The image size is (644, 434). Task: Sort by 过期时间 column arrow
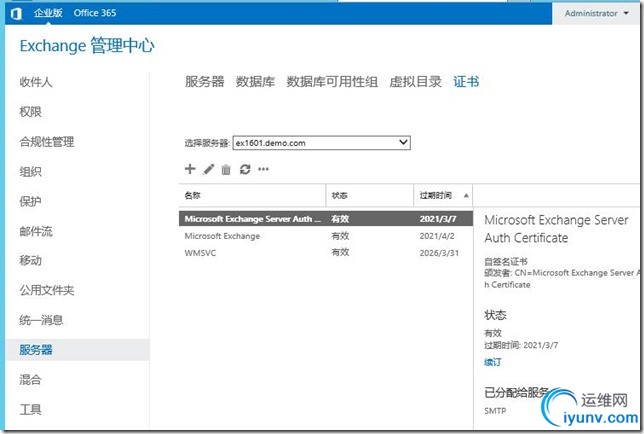pos(466,195)
